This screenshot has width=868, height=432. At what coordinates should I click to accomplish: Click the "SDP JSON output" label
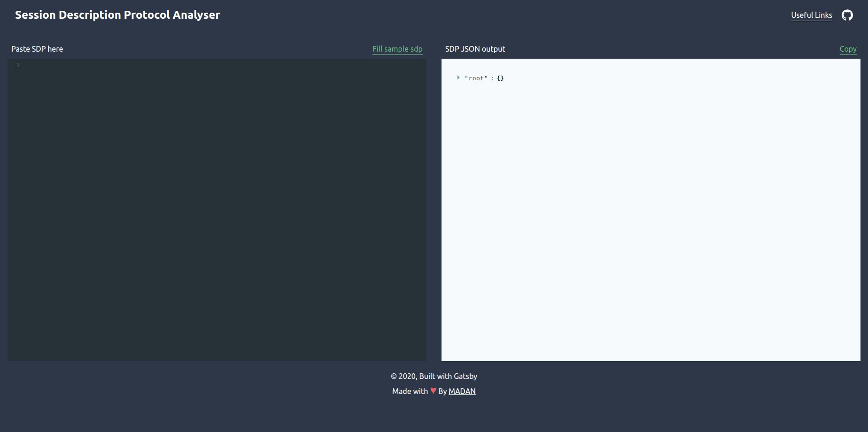tap(475, 49)
